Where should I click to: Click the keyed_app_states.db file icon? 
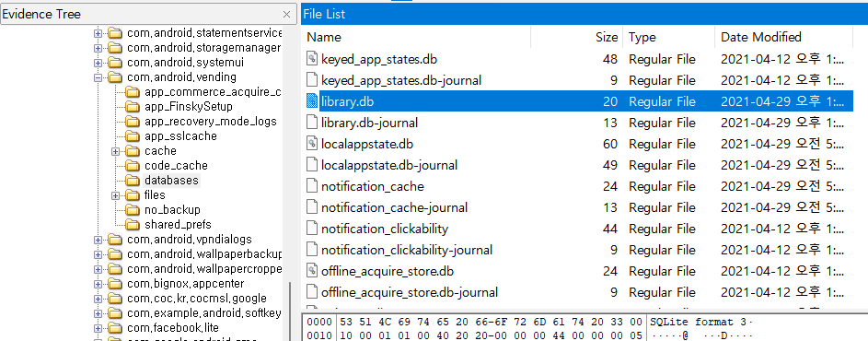(312, 59)
